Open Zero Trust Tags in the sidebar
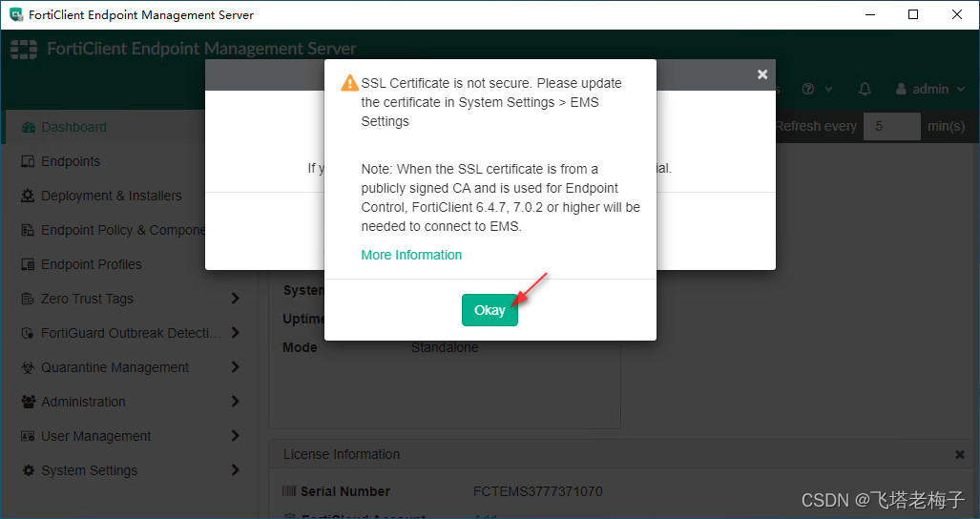Screen dimensions: 980x519 87,299
